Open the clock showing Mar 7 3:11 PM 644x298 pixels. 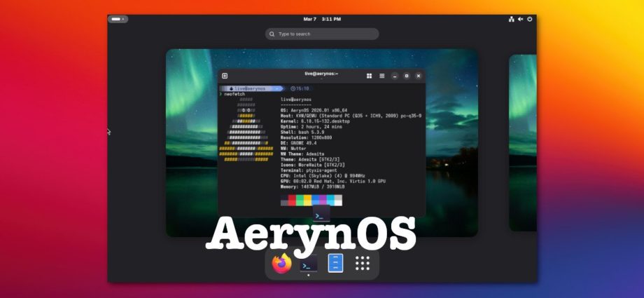(x=322, y=19)
